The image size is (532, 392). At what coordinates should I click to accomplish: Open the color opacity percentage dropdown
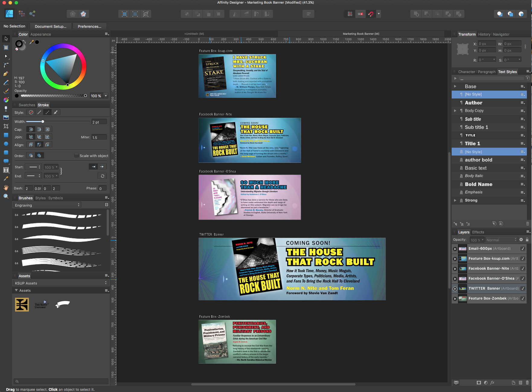tap(106, 96)
